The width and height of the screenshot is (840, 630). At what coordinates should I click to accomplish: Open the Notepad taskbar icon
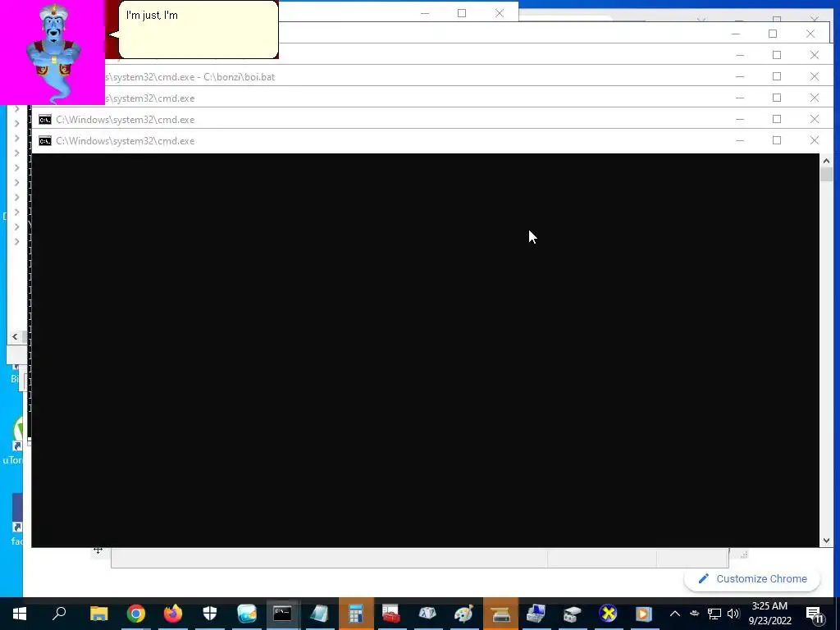coord(319,614)
